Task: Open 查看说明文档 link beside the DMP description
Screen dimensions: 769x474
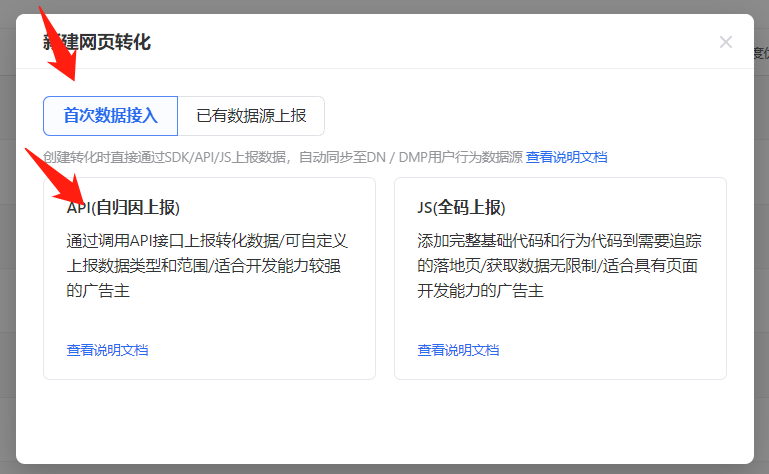Action: point(566,157)
